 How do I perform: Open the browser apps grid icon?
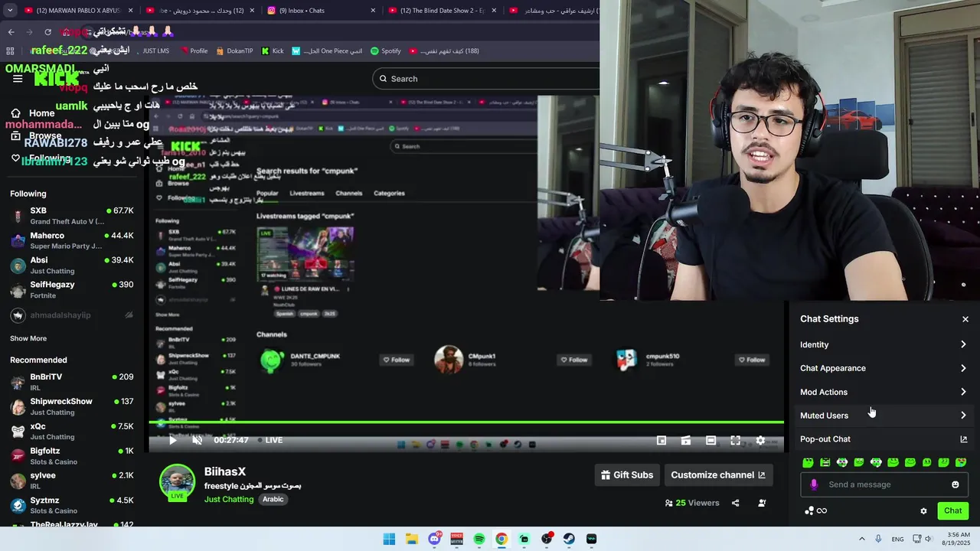[10, 51]
